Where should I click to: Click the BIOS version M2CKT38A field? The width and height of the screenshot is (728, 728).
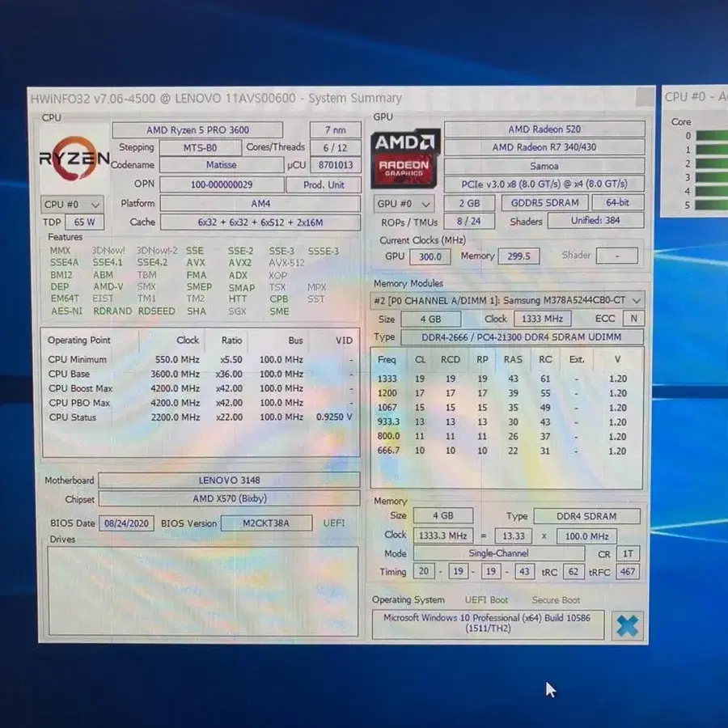click(266, 523)
